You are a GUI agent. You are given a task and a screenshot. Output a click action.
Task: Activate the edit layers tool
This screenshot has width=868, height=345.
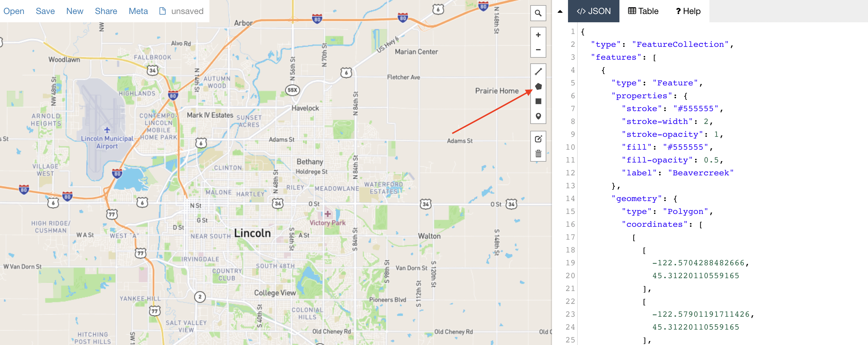[x=538, y=139]
